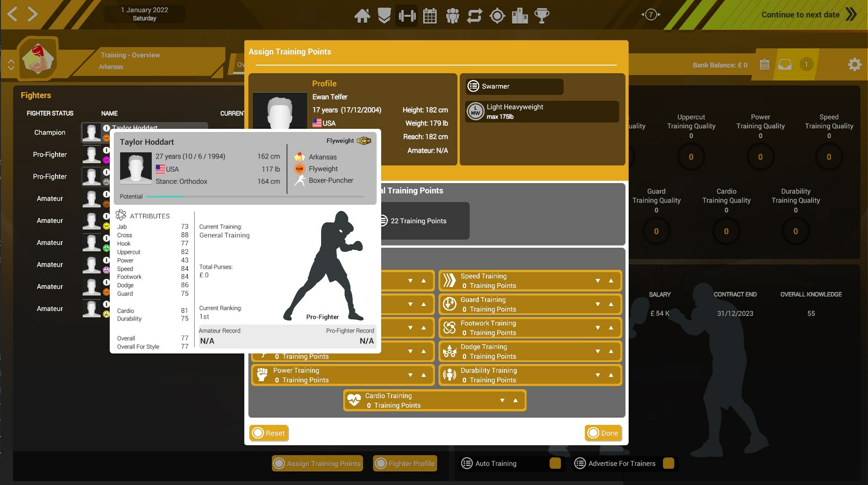The image size is (868, 485).
Task: Click the Cardio Training Quality dial
Action: tap(726, 231)
